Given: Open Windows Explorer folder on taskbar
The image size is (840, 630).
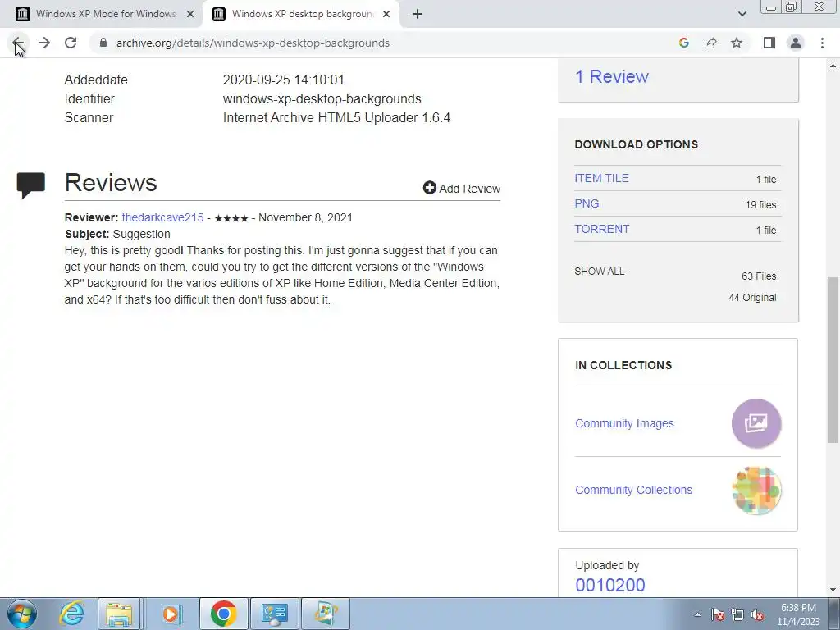Looking at the screenshot, I should click(119, 614).
